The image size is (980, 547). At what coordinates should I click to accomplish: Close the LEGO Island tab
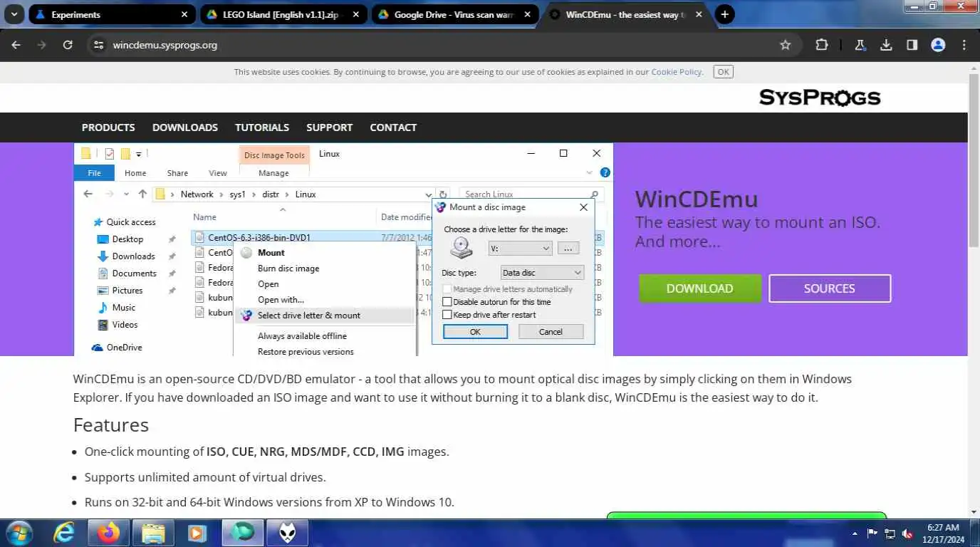point(356,14)
